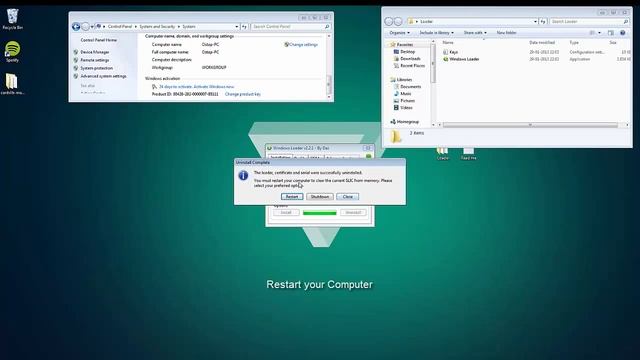
Task: Open the Control Panel address bar history dropdown
Action: point(237,27)
